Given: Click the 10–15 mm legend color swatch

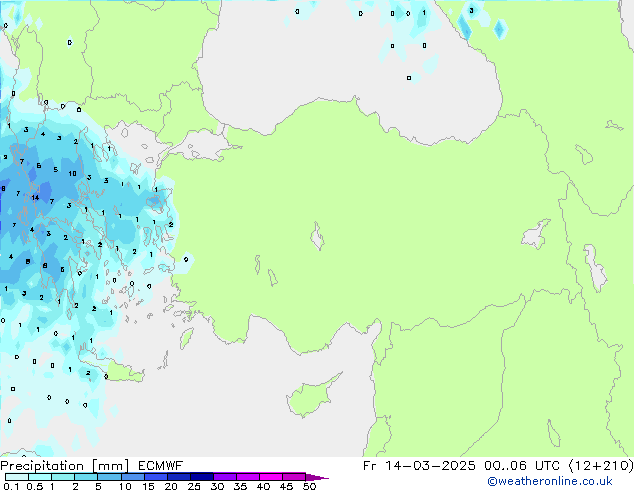Looking at the screenshot, I should [133, 477].
